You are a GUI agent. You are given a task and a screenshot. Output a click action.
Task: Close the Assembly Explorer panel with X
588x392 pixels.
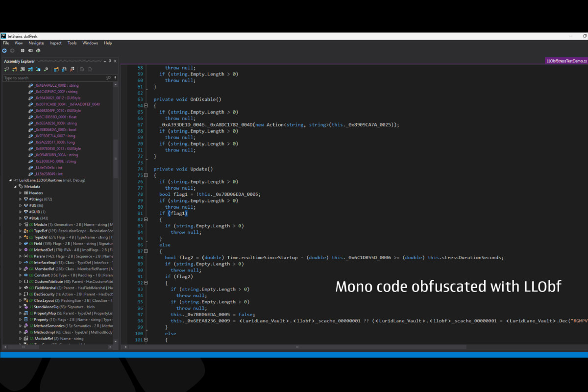115,61
